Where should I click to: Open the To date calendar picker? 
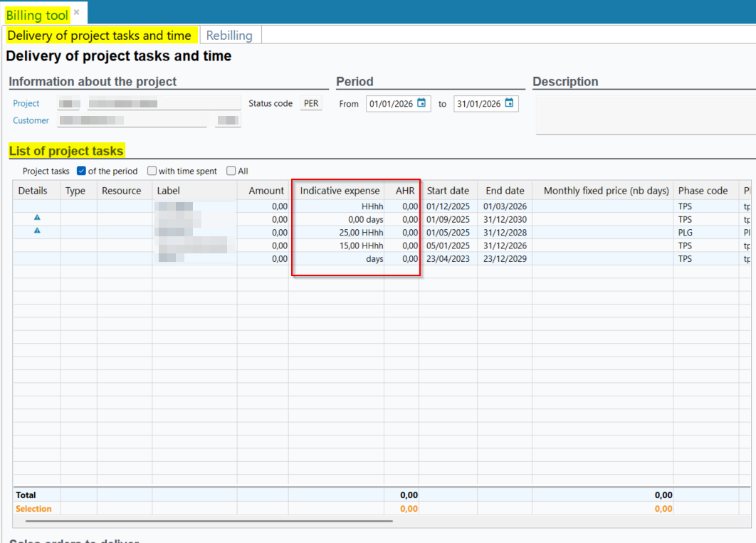point(509,103)
